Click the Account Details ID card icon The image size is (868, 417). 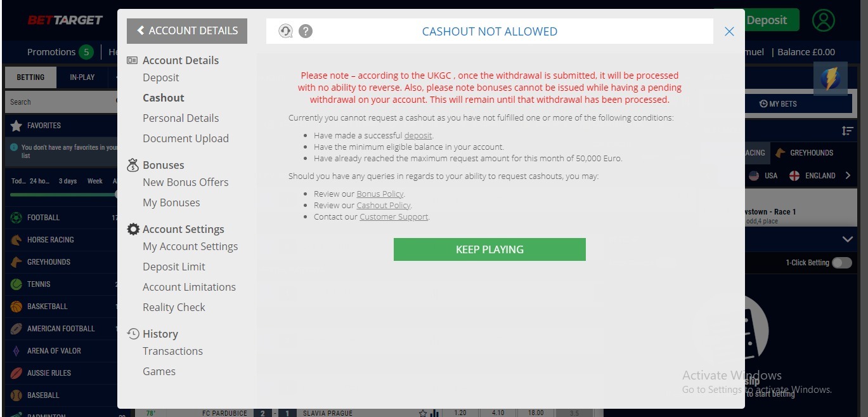coord(133,60)
